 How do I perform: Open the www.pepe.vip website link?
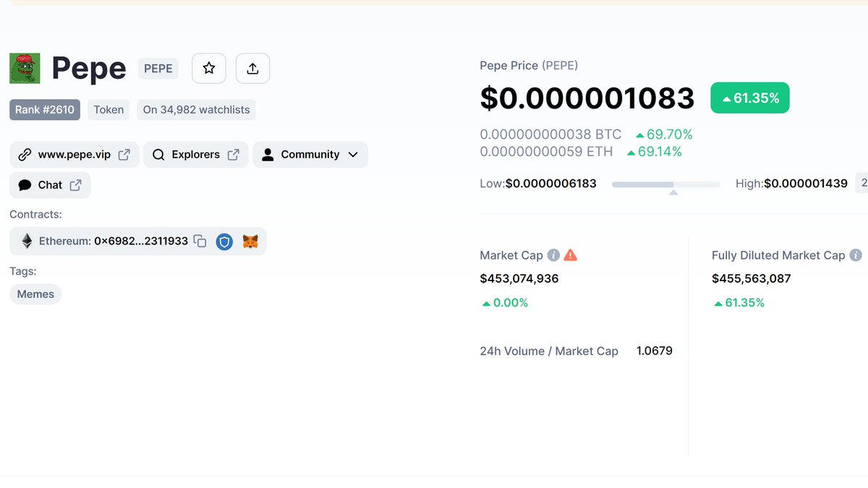75,155
